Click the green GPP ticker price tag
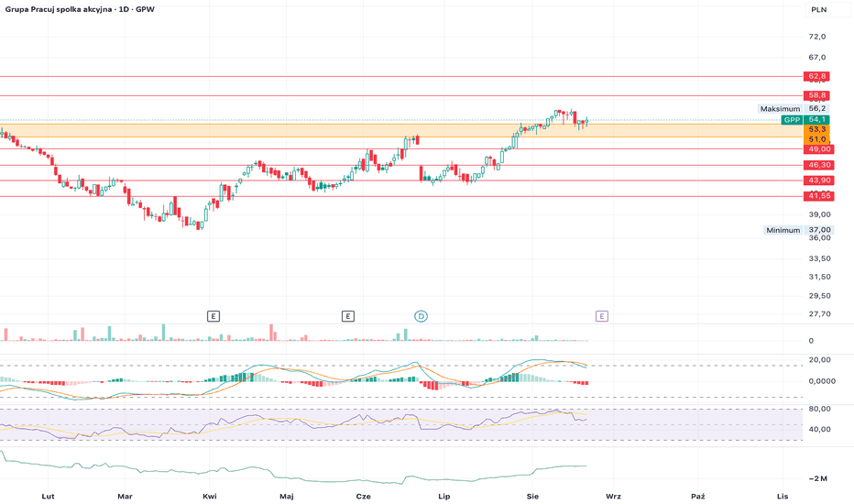The height and width of the screenshot is (504, 854). [805, 120]
